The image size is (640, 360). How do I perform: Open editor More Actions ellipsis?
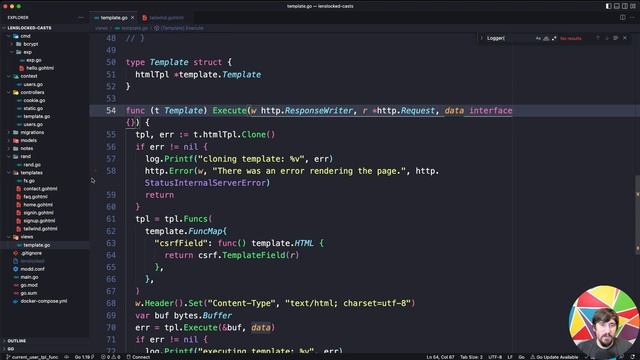click(x=633, y=18)
